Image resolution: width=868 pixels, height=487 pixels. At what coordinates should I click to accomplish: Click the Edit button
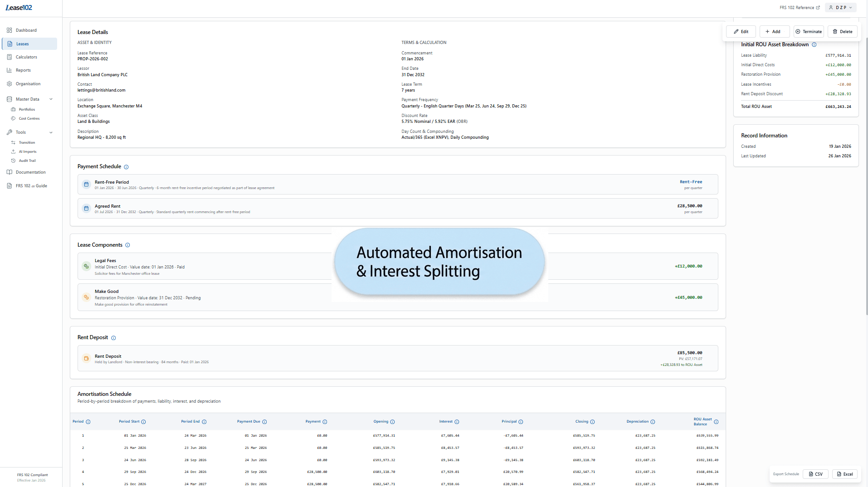(740, 31)
